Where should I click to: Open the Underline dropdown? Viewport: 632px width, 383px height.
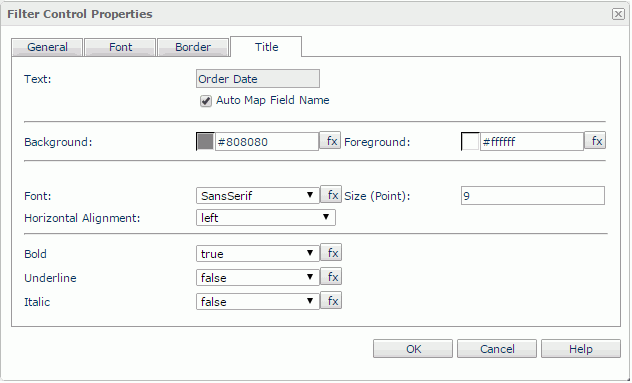[x=258, y=278]
